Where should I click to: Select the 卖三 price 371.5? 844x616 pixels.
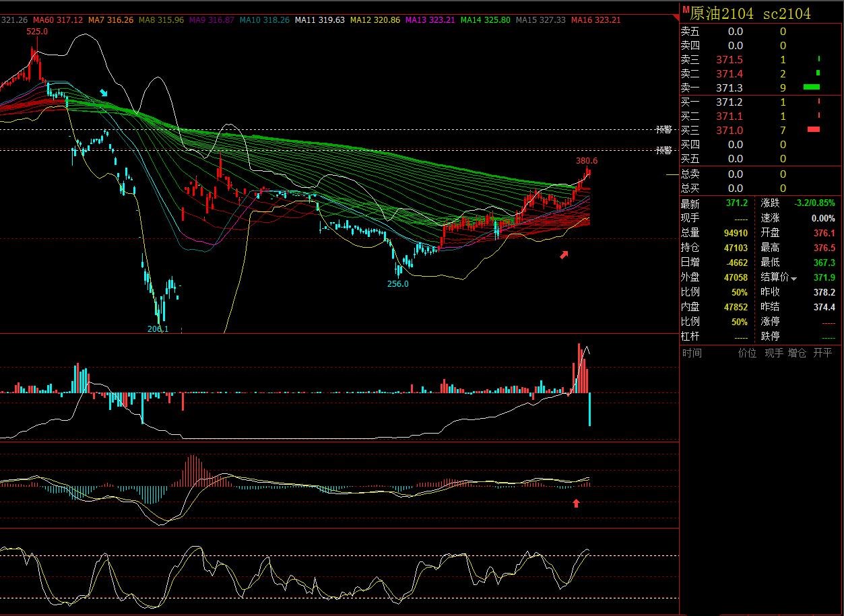tap(729, 60)
